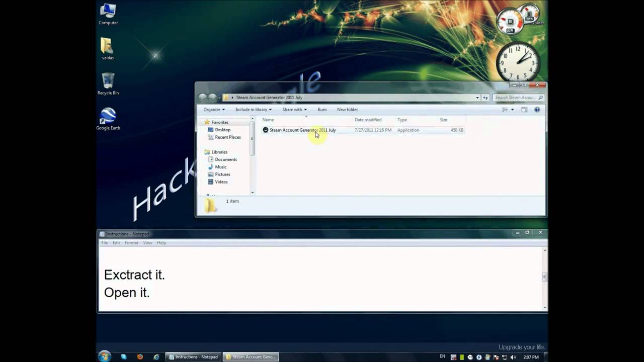Select Videos library

point(221,182)
